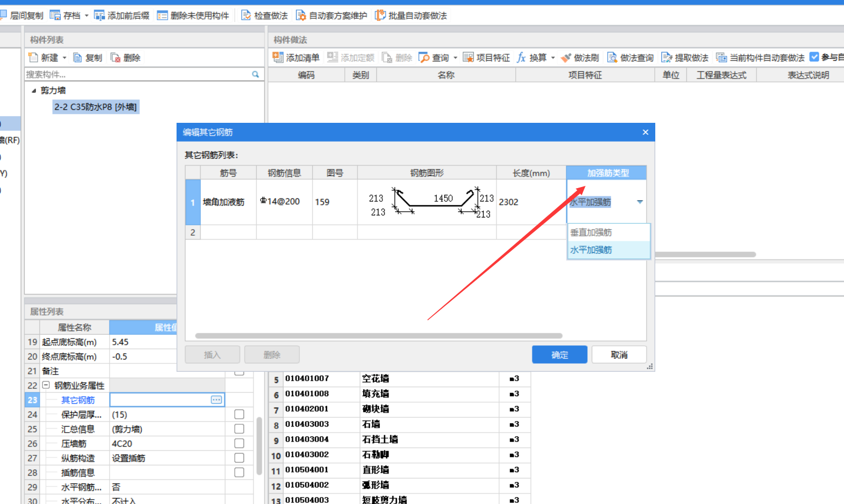The width and height of the screenshot is (844, 504).
Task: Toggle checkbox for 汇总信息 row
Action: coord(239,429)
